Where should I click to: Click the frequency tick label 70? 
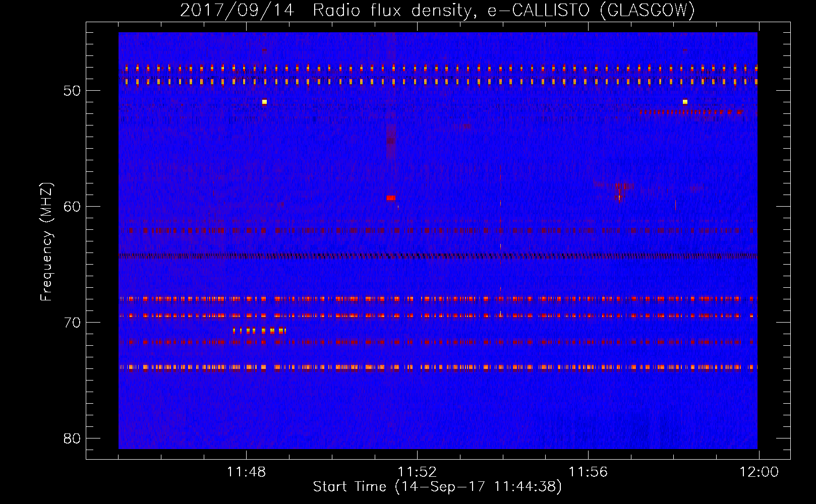click(72, 322)
